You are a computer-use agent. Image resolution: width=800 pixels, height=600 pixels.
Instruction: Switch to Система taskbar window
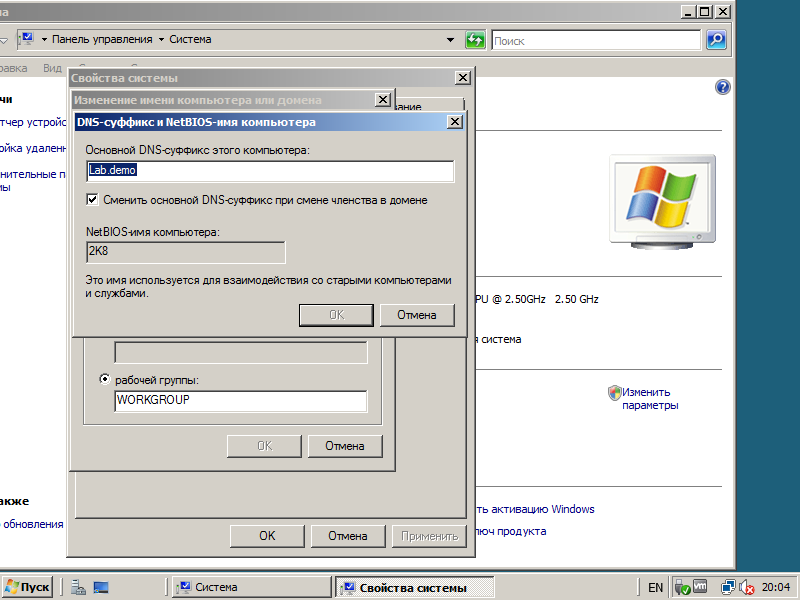pyautogui.click(x=252, y=587)
